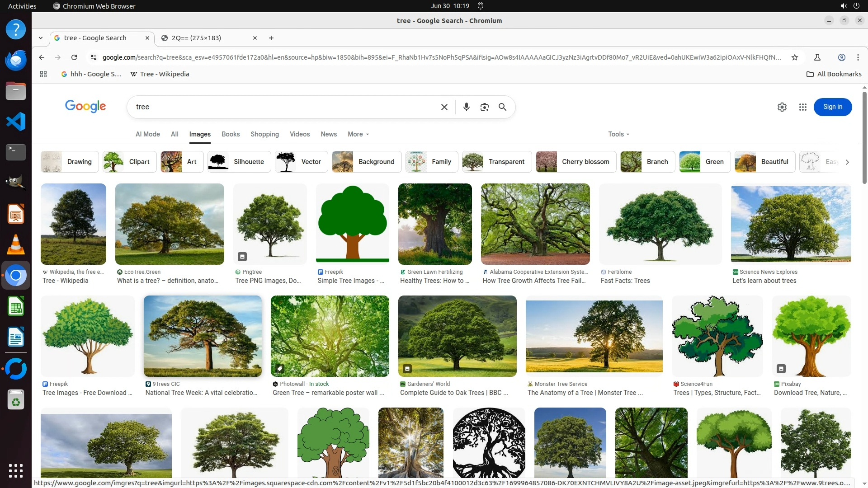Viewport: 868px width, 488px height.
Task: Click the Sign in button
Action: pyautogui.click(x=832, y=107)
